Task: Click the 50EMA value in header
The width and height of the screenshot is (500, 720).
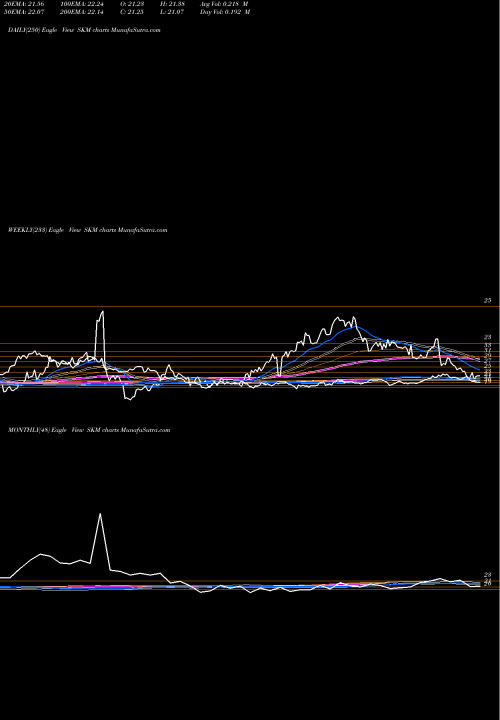Action: coord(24,12)
